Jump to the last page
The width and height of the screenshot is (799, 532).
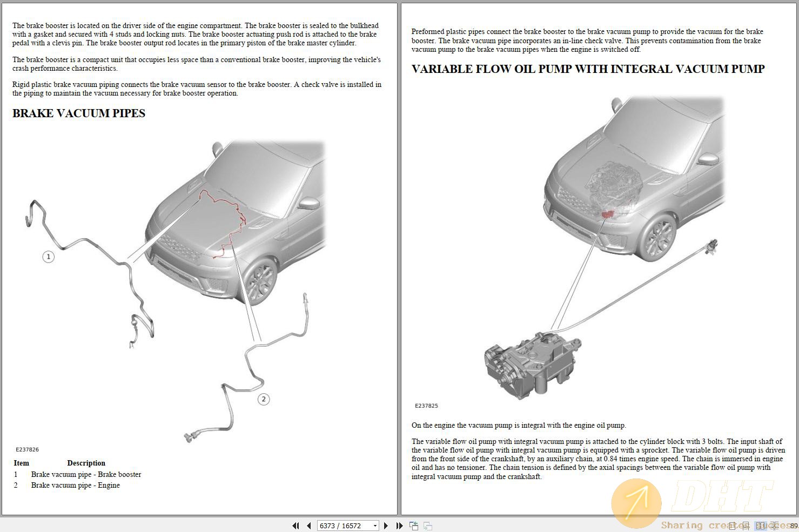pos(399,526)
